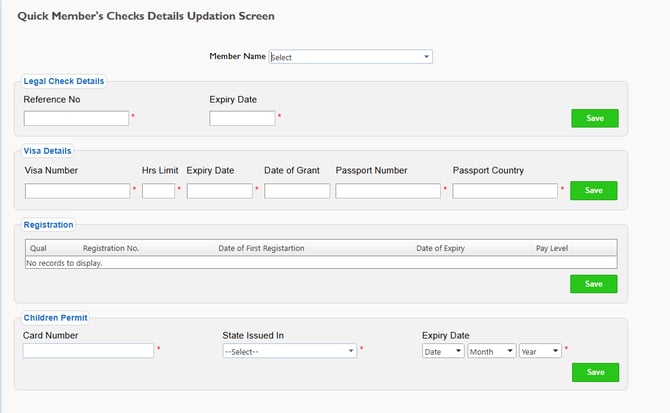This screenshot has height=413, width=670.
Task: Save the Registration section
Action: (x=594, y=284)
